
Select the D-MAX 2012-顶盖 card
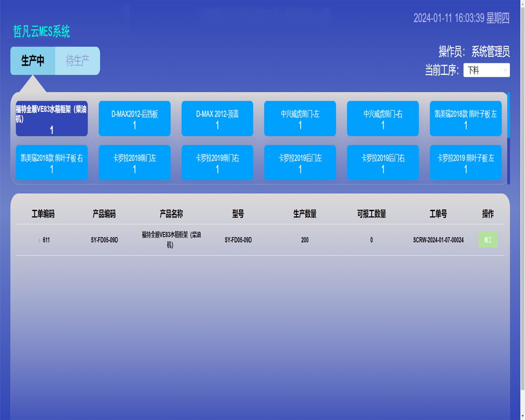(x=217, y=119)
